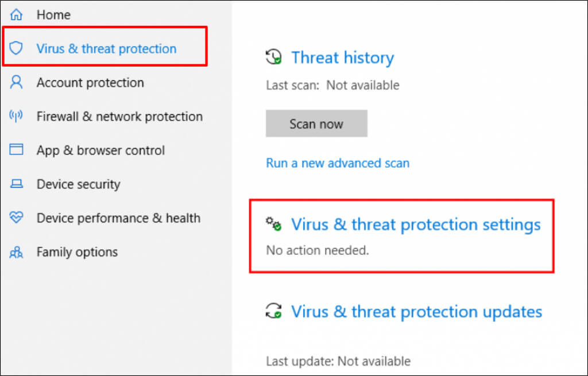Screen dimensions: 588x376
Task: Click the Account protection person icon
Action: (16, 83)
